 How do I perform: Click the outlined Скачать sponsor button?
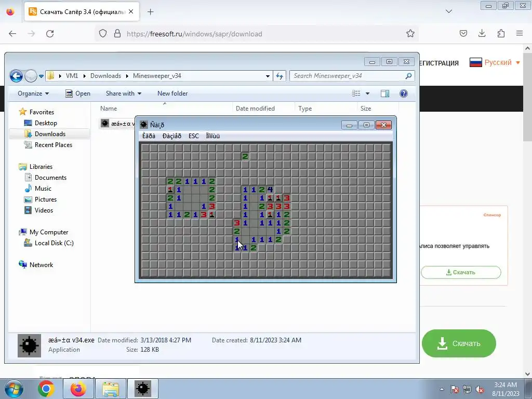[x=461, y=272]
